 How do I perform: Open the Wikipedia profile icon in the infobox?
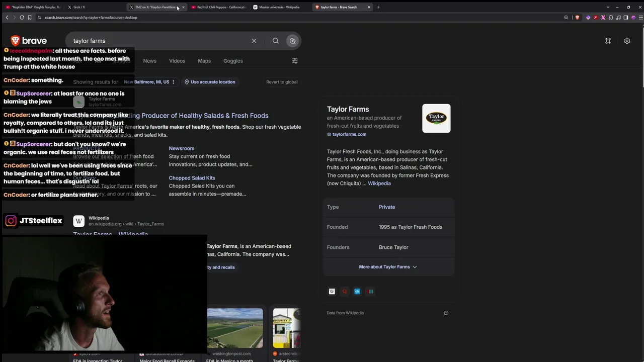pos(332,292)
